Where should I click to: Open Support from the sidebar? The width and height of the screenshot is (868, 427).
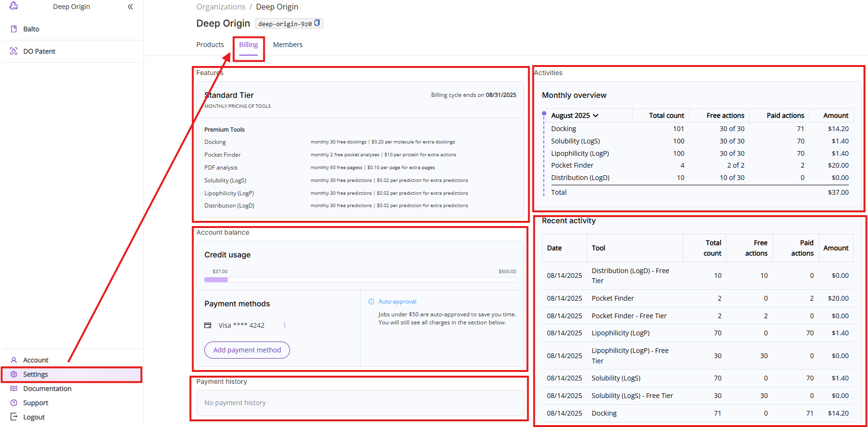(35, 403)
